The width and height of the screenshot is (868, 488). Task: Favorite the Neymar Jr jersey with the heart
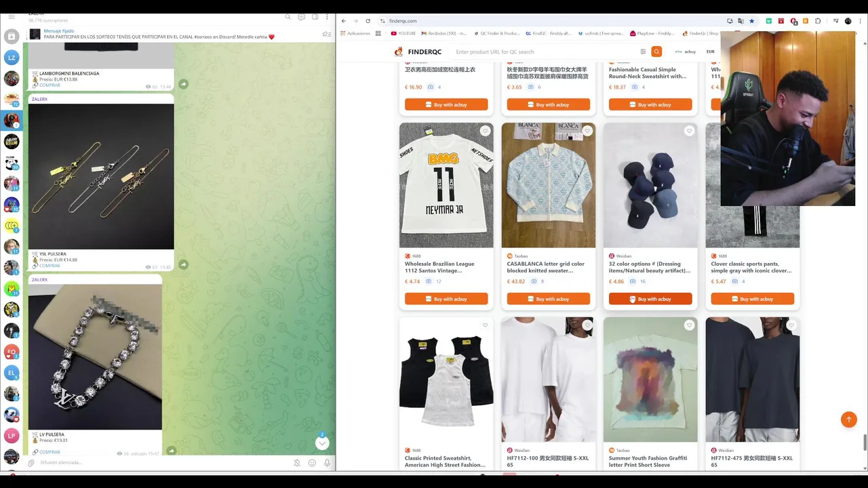point(485,131)
